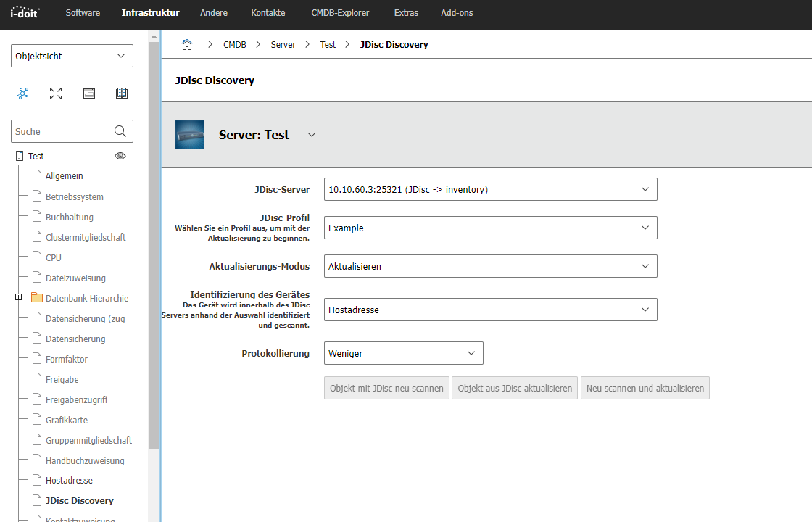This screenshot has width=812, height=522.
Task: Click Neu scannen und aktualisieren
Action: [645, 388]
